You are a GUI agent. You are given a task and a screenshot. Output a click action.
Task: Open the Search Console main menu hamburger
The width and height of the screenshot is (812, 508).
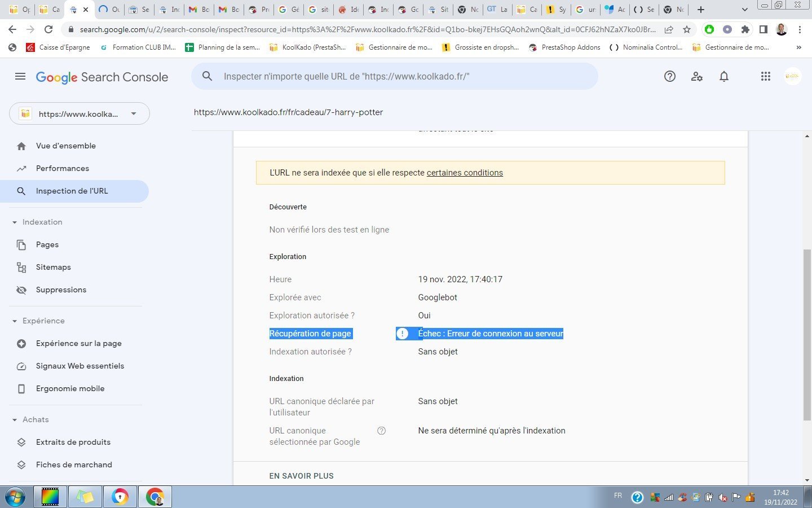coord(20,76)
